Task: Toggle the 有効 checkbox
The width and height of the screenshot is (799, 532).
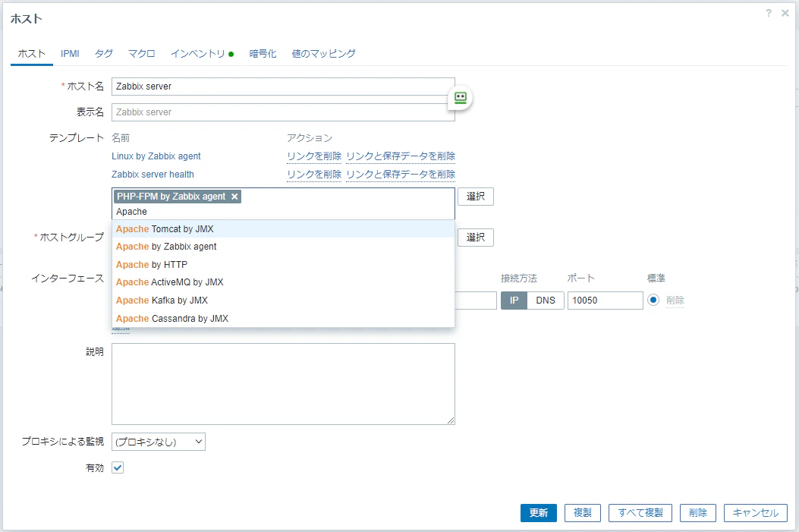Action: click(x=118, y=467)
